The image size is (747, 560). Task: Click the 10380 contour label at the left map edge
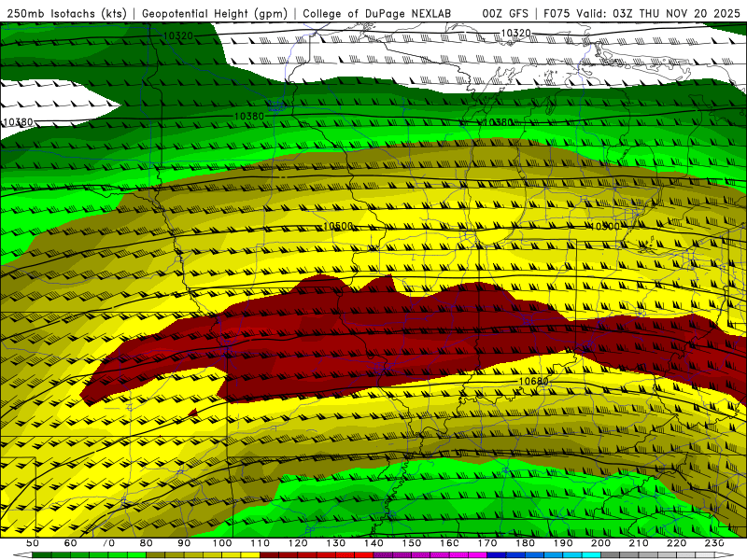[18, 122]
